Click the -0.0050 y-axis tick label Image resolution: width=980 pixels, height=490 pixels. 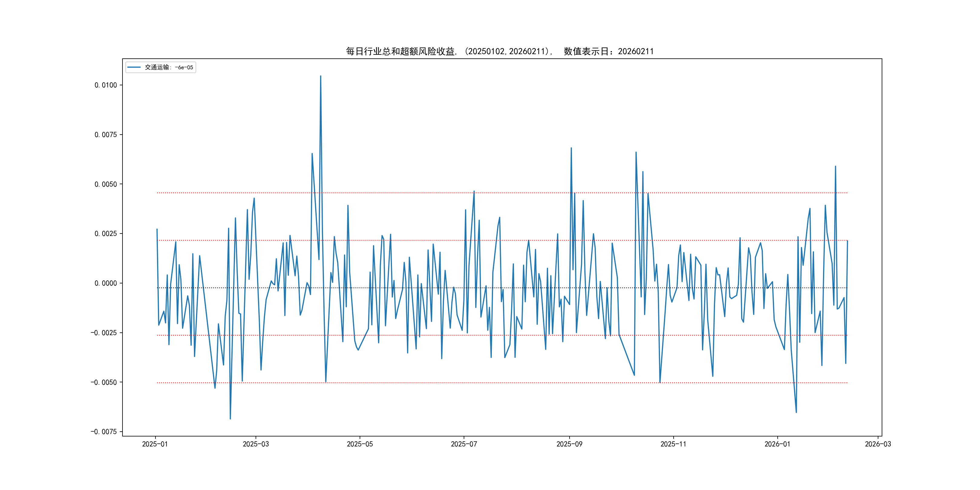click(x=103, y=382)
